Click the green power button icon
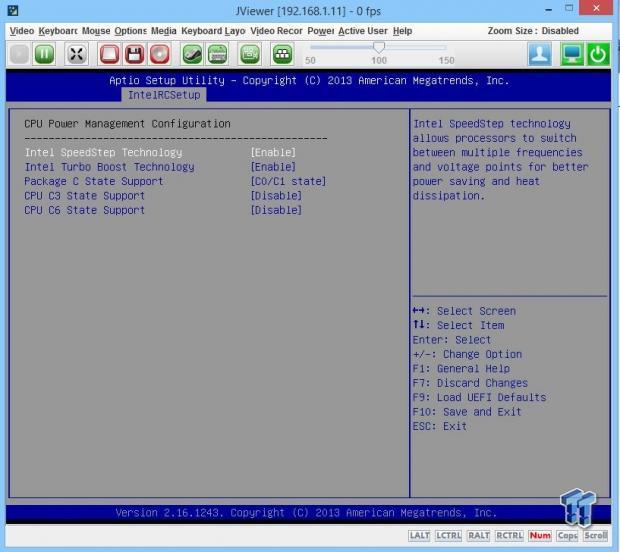The height and width of the screenshot is (552, 620). tap(597, 54)
